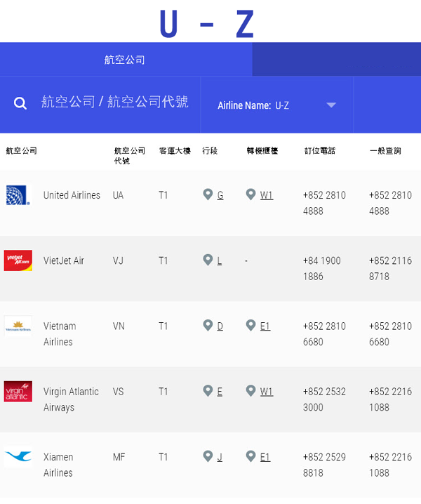Click map pin beside aisle G

208,194
